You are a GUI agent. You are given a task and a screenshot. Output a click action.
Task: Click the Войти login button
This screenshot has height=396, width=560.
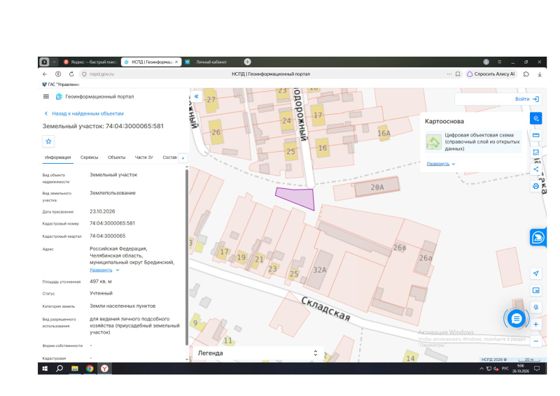click(527, 99)
